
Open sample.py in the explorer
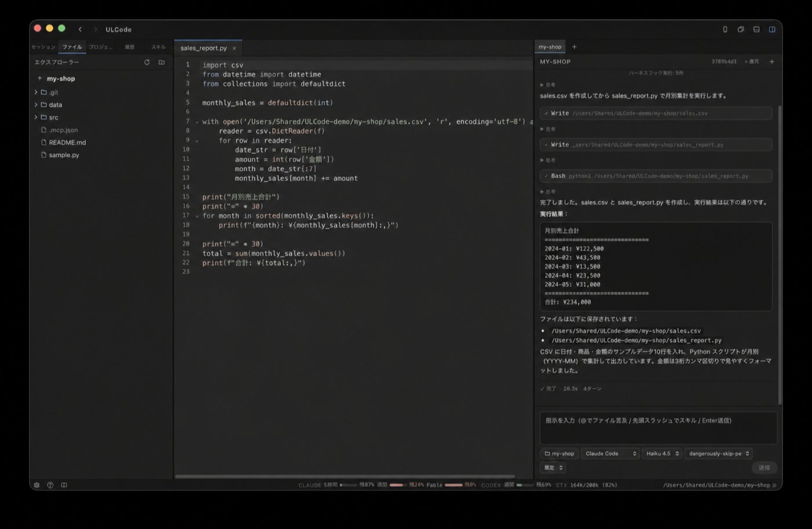[64, 155]
